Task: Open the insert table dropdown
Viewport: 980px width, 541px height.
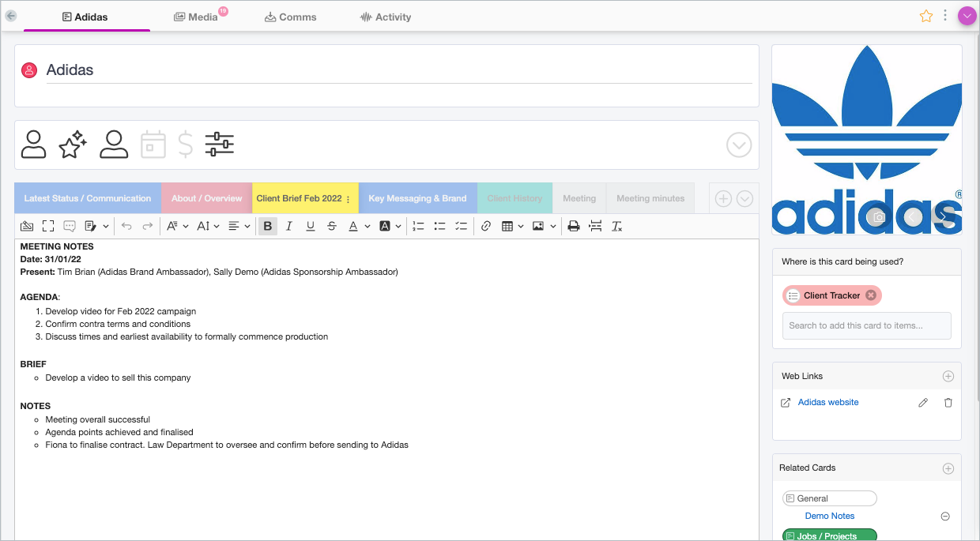Action: tap(513, 227)
